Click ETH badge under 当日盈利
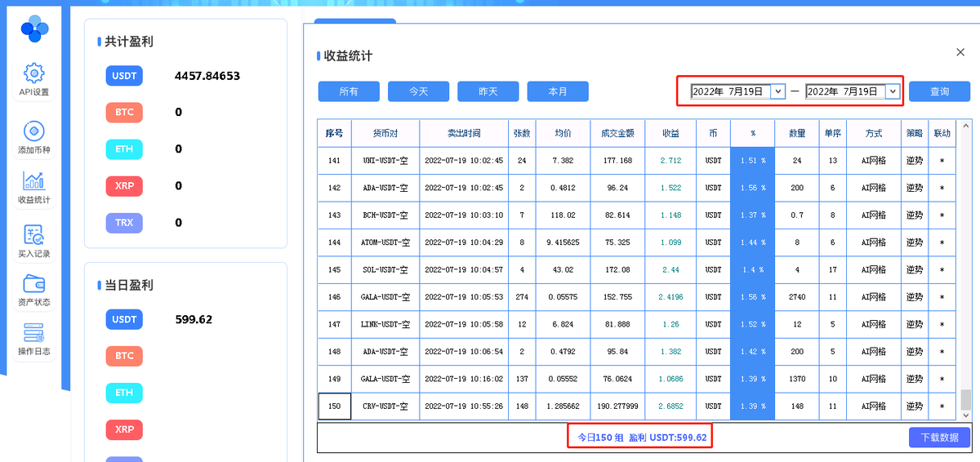This screenshot has height=462, width=980. (124, 393)
